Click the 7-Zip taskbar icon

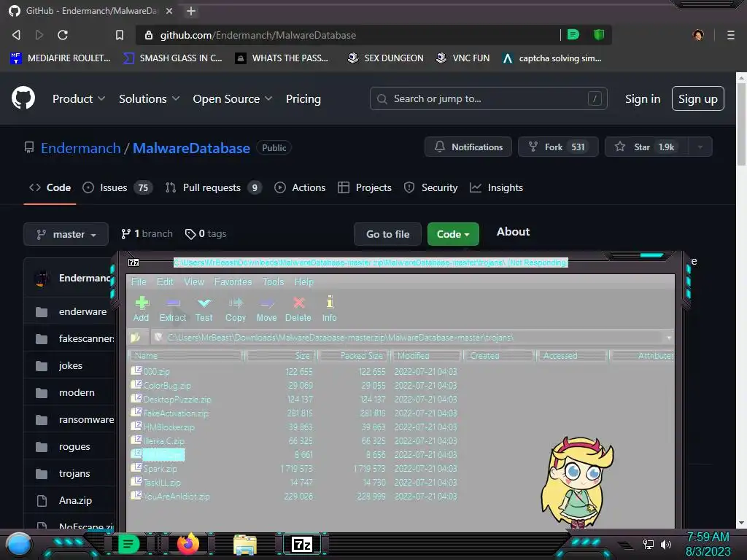(x=302, y=544)
